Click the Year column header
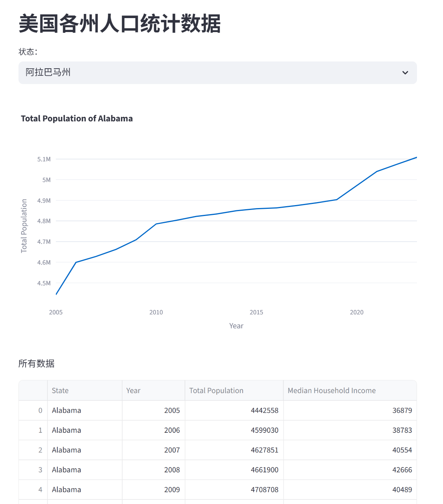443x504 pixels. coord(133,391)
